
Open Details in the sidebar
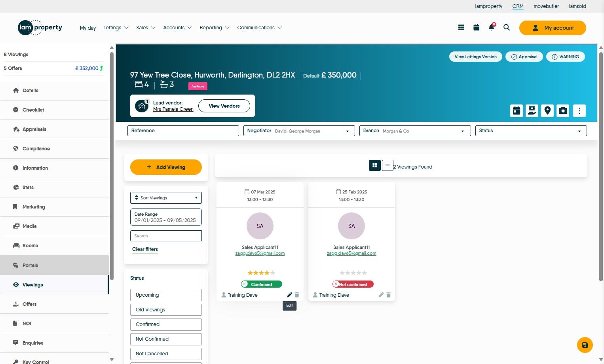[x=54, y=91]
